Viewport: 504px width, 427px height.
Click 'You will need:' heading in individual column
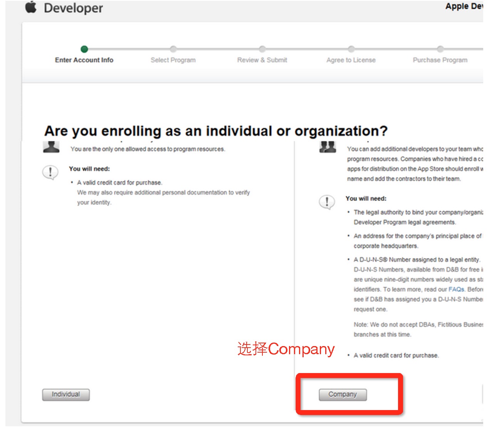pyautogui.click(x=89, y=169)
